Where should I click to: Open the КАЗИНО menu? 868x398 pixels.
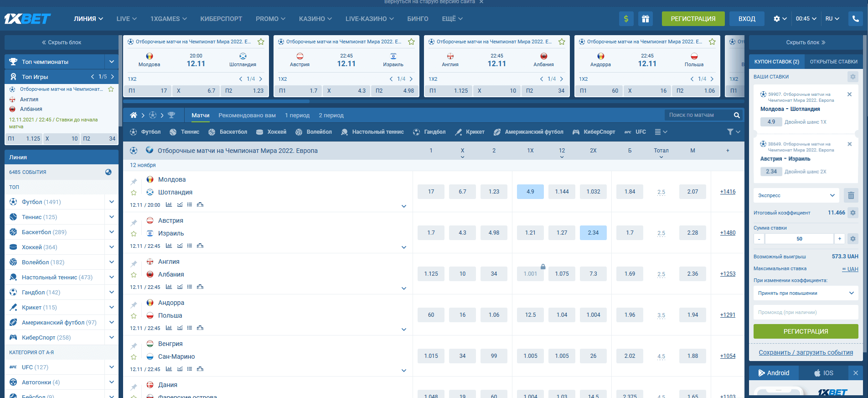[315, 19]
